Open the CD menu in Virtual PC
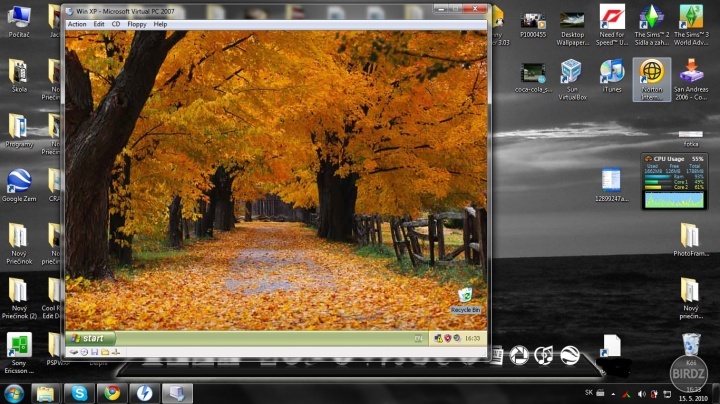 coord(116,24)
